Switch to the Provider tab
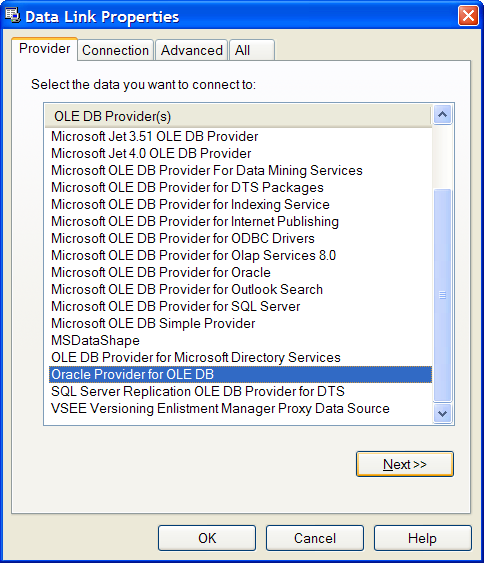 (45, 48)
